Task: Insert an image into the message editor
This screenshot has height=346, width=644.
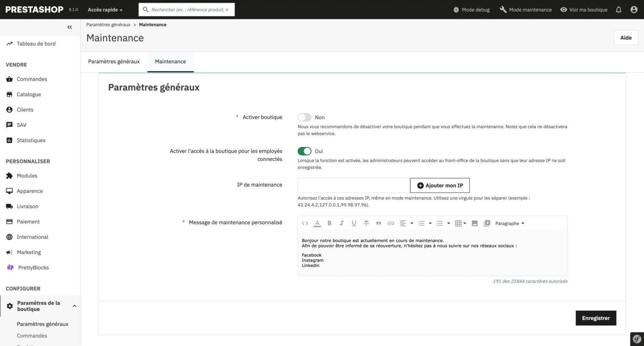Action: point(475,223)
